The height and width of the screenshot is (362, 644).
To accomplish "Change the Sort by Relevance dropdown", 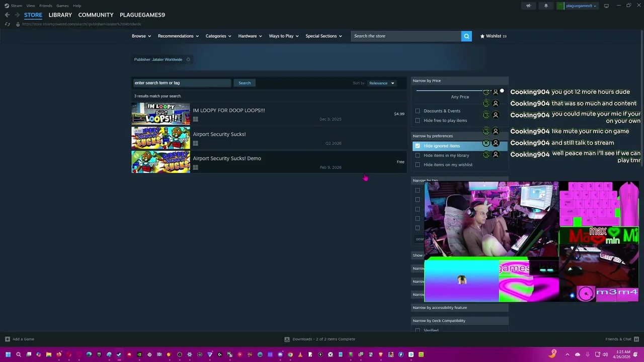I will pos(382,83).
